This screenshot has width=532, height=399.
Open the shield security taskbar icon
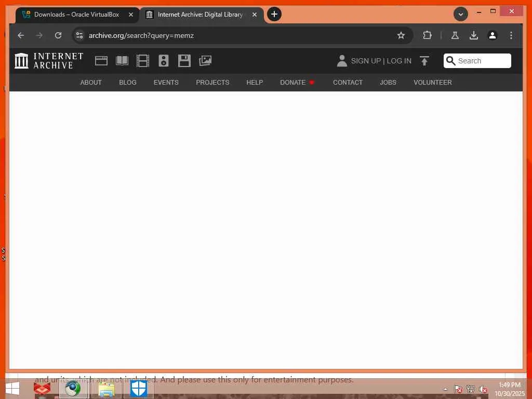tap(138, 389)
